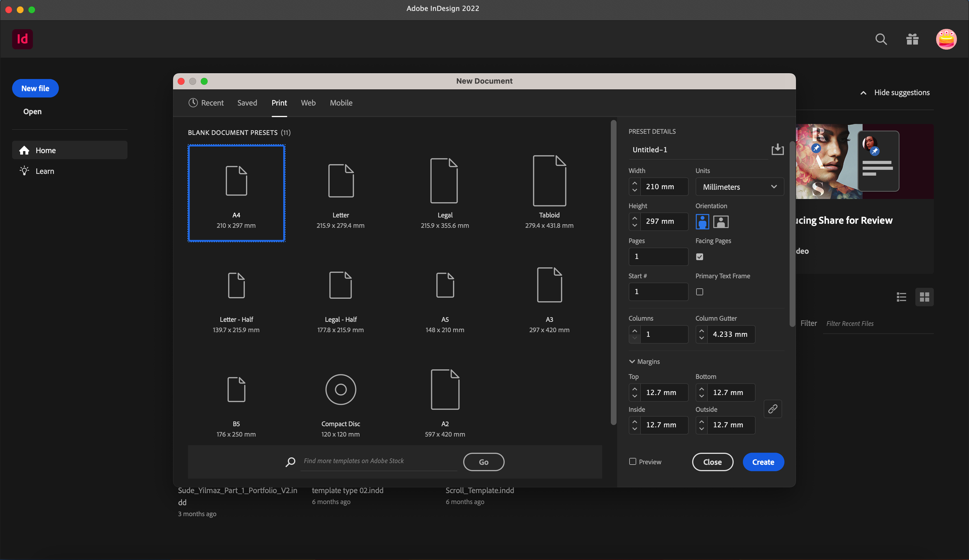969x560 pixels.
Task: Select the Letter - Half preset
Action: tap(236, 298)
